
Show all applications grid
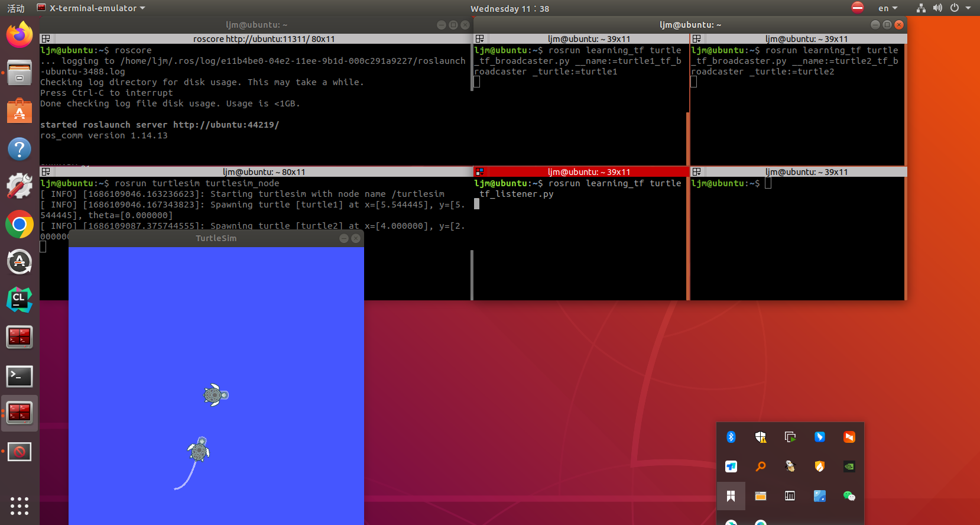pos(20,505)
